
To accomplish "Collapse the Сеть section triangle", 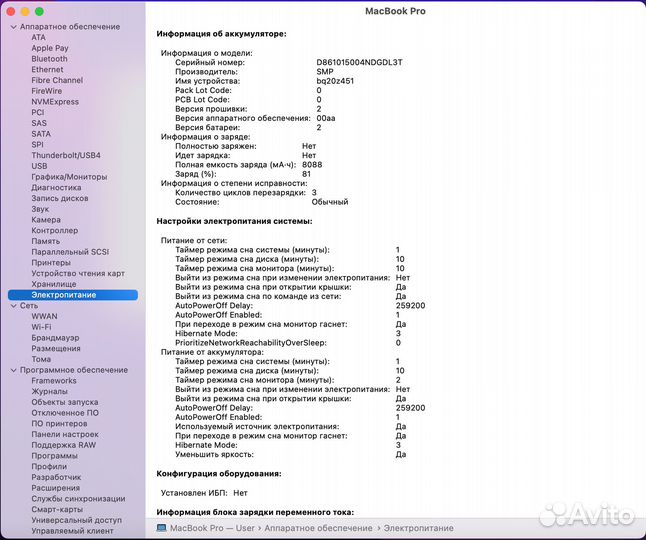I will (13, 306).
